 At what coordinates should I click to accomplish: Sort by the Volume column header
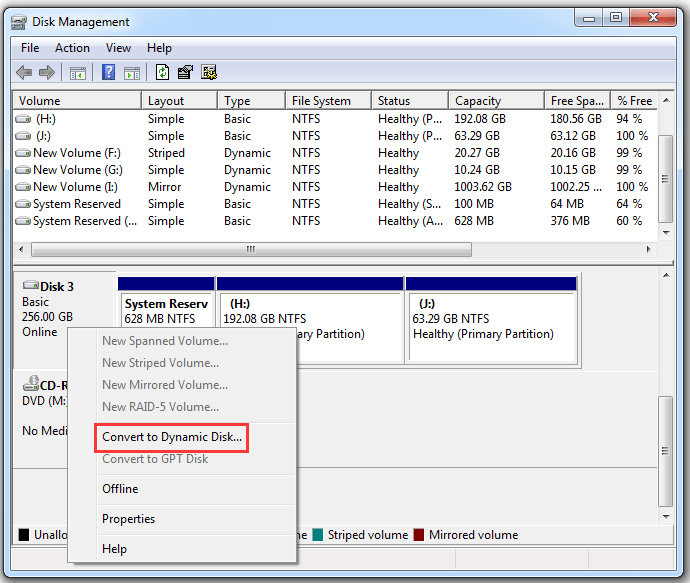(x=77, y=101)
